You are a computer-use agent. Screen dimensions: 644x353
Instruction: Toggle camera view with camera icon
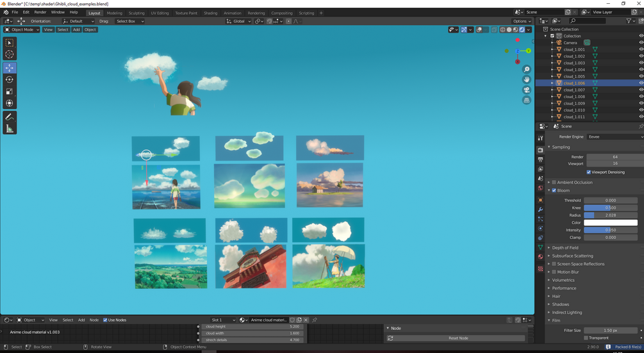pos(527,90)
